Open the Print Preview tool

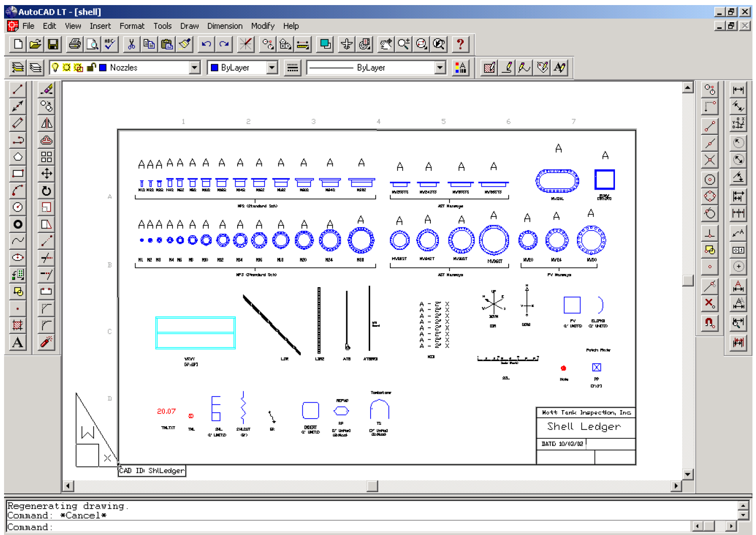(92, 44)
